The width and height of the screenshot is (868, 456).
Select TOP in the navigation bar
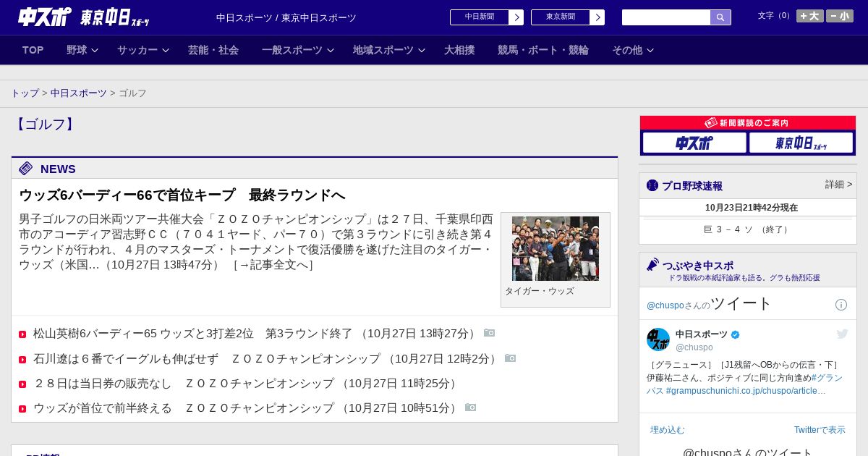click(33, 50)
